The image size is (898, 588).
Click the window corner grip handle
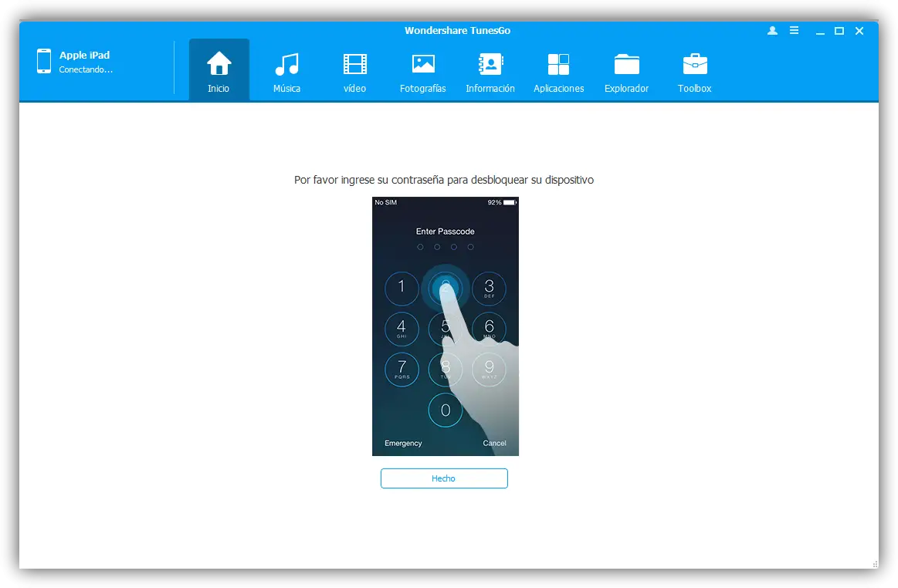point(875,564)
